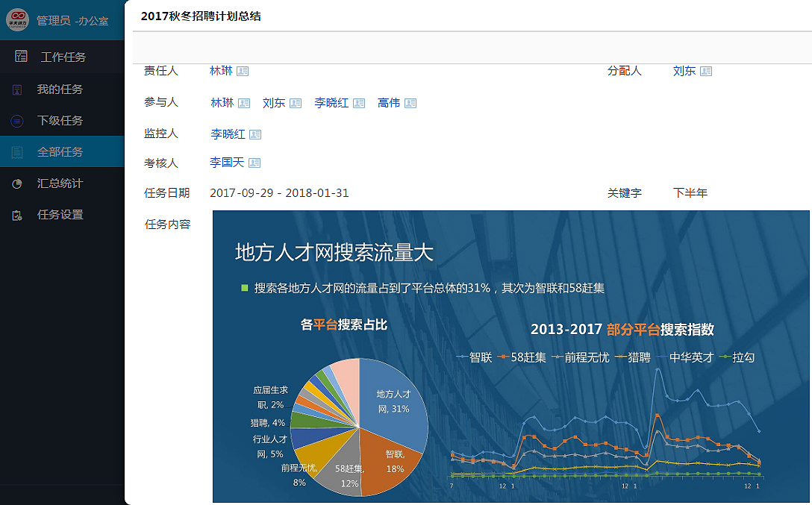Click the card icon next to 考核人 李国天

point(254,163)
